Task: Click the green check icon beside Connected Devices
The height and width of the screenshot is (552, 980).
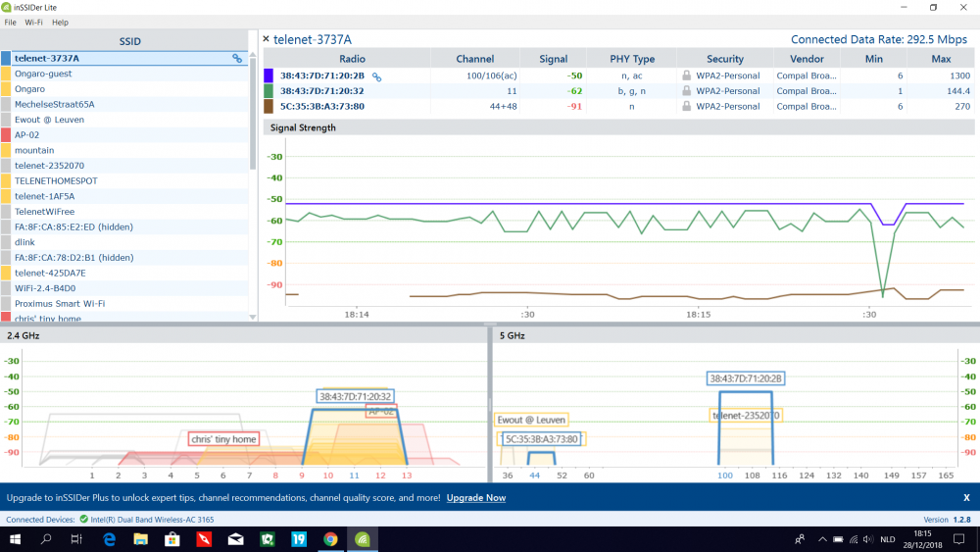Action: [84, 520]
